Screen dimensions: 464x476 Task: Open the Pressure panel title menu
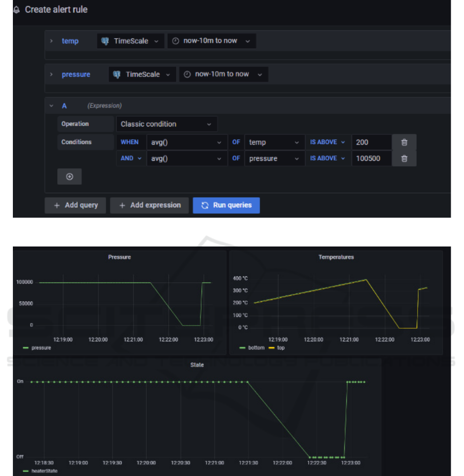click(119, 257)
